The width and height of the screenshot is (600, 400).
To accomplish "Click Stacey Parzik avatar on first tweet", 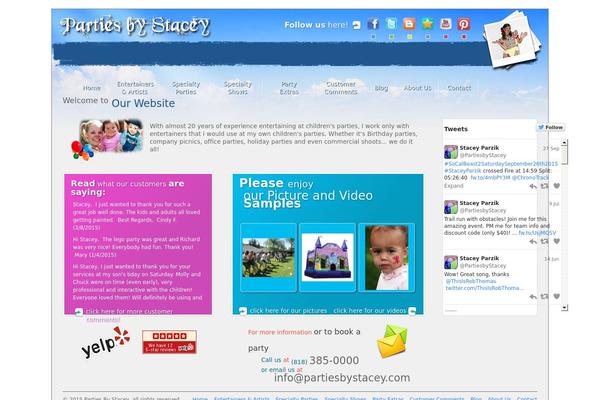I will tap(451, 152).
